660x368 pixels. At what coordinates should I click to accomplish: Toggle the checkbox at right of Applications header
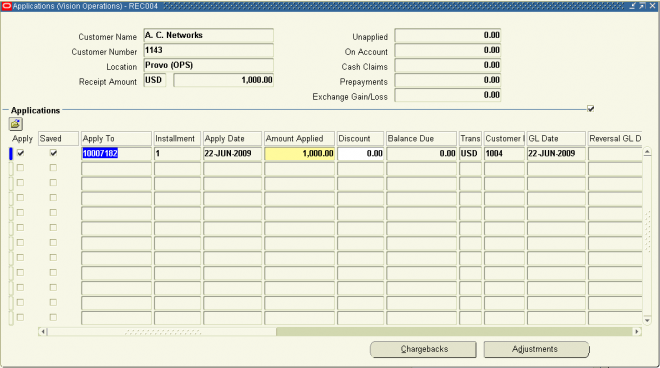(x=591, y=109)
